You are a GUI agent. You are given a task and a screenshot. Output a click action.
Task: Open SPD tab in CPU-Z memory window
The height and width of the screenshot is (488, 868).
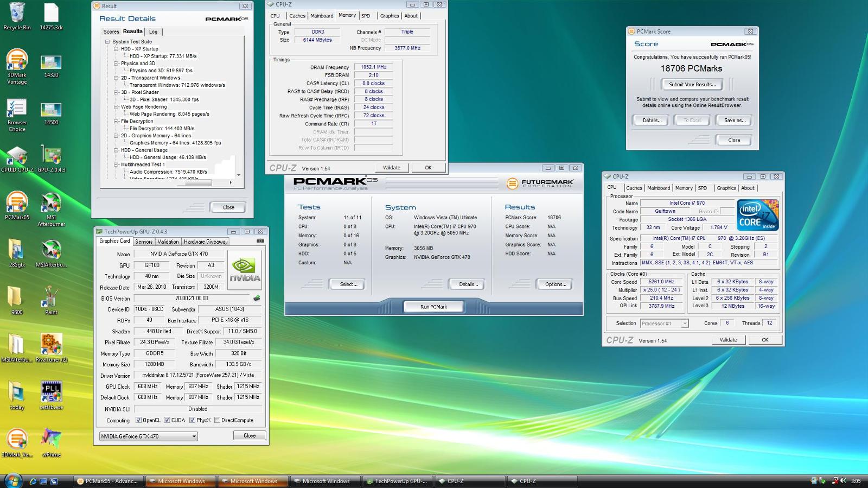tap(366, 16)
